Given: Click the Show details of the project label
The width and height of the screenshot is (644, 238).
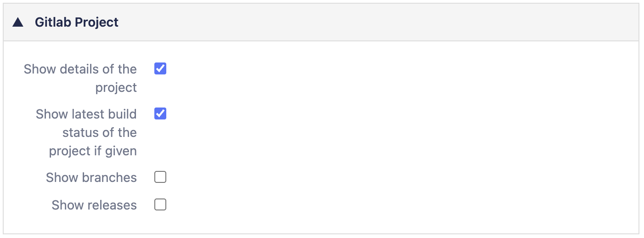Looking at the screenshot, I should coord(80,69).
